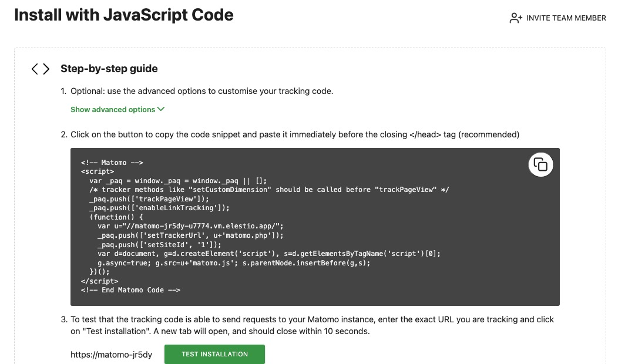This screenshot has width=635, height=364.
Task: Click the Step-by-step guide title
Action: click(x=109, y=68)
